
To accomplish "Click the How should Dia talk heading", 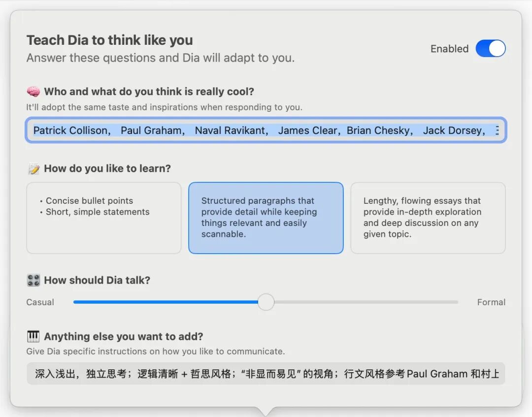I will tap(97, 281).
